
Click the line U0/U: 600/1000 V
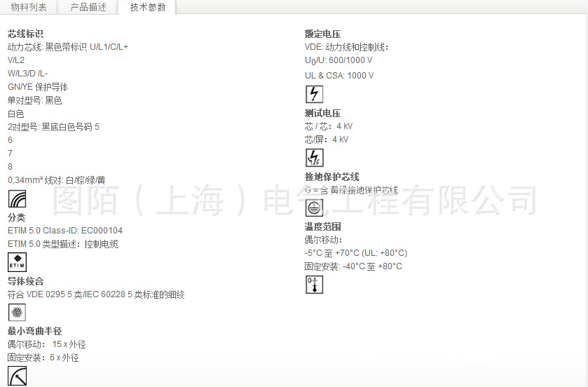[339, 60]
